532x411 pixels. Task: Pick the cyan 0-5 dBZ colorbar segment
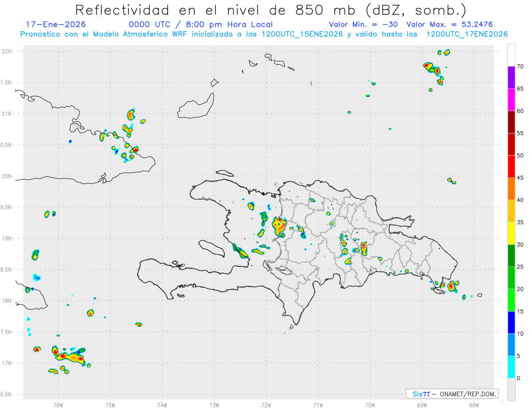pyautogui.click(x=511, y=367)
